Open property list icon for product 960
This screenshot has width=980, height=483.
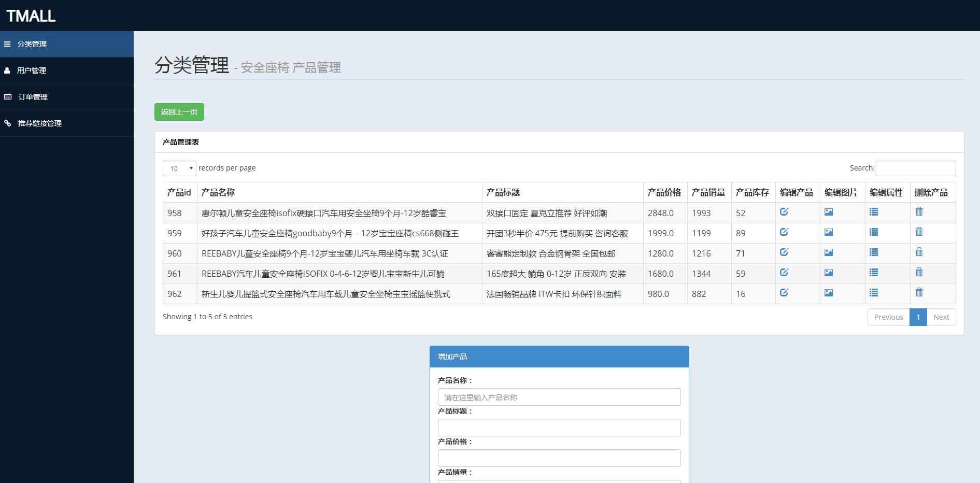tap(874, 252)
